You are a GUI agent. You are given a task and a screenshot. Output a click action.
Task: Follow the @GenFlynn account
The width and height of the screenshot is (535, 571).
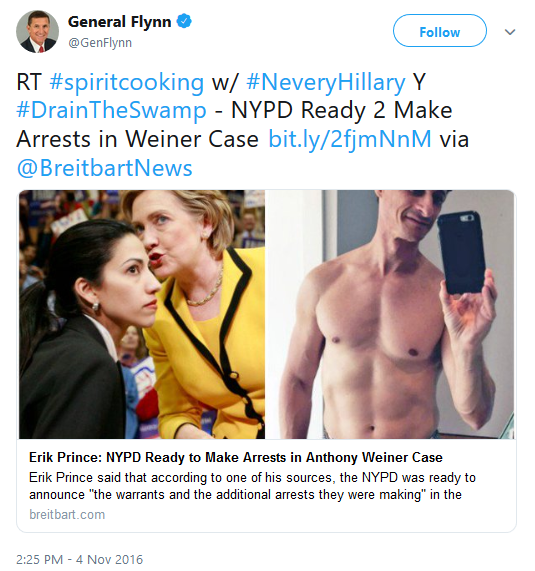[x=440, y=31]
